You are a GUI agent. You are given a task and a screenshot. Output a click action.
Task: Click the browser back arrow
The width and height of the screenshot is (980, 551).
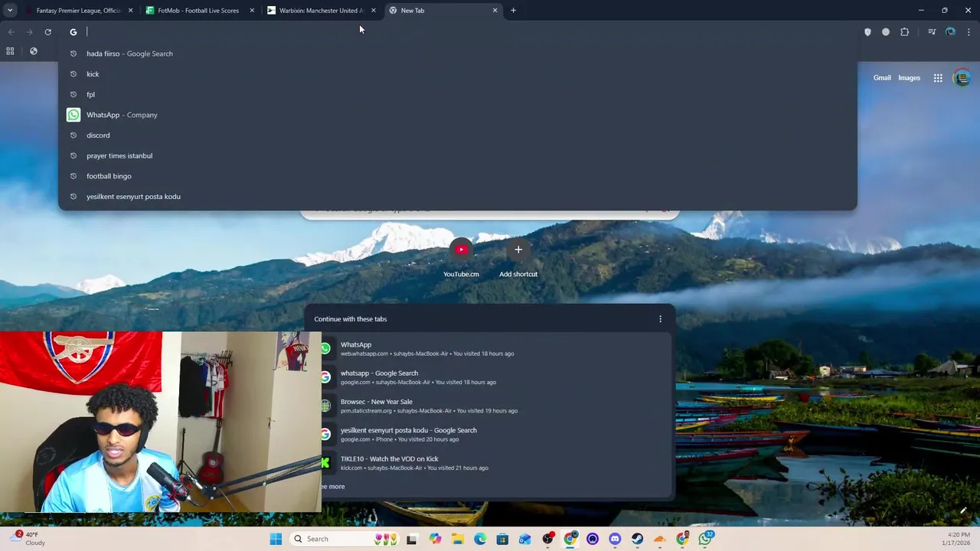pos(11,32)
